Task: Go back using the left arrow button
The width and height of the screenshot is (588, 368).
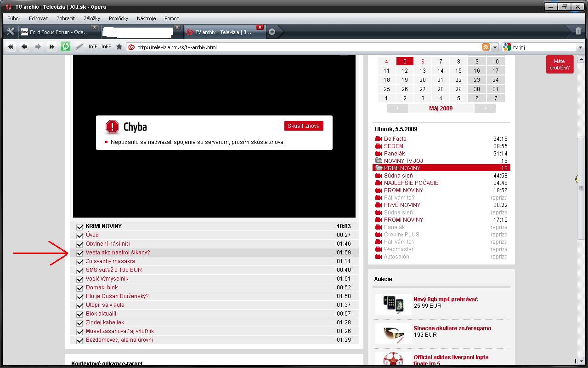Action: tap(24, 46)
